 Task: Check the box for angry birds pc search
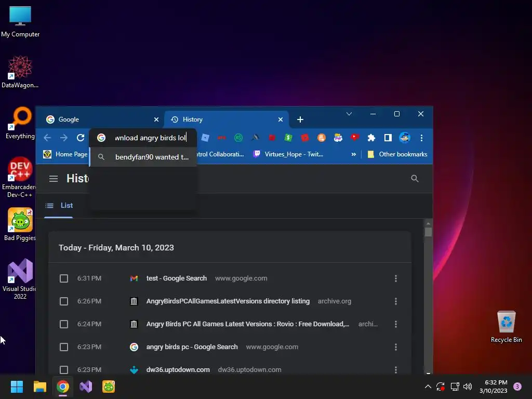click(64, 347)
